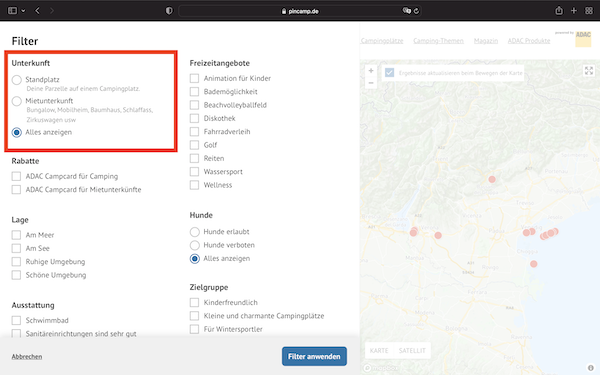Screen dimensions: 600x375
Task: Show the tab overview grid icon
Action: tap(589, 11)
